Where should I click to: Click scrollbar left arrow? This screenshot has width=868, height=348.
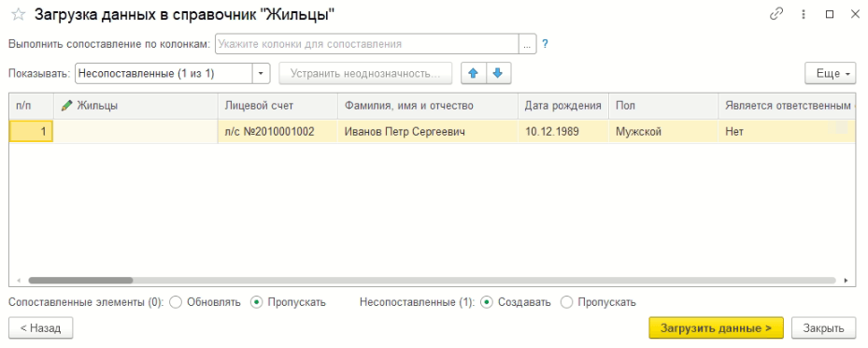pyautogui.click(x=18, y=281)
